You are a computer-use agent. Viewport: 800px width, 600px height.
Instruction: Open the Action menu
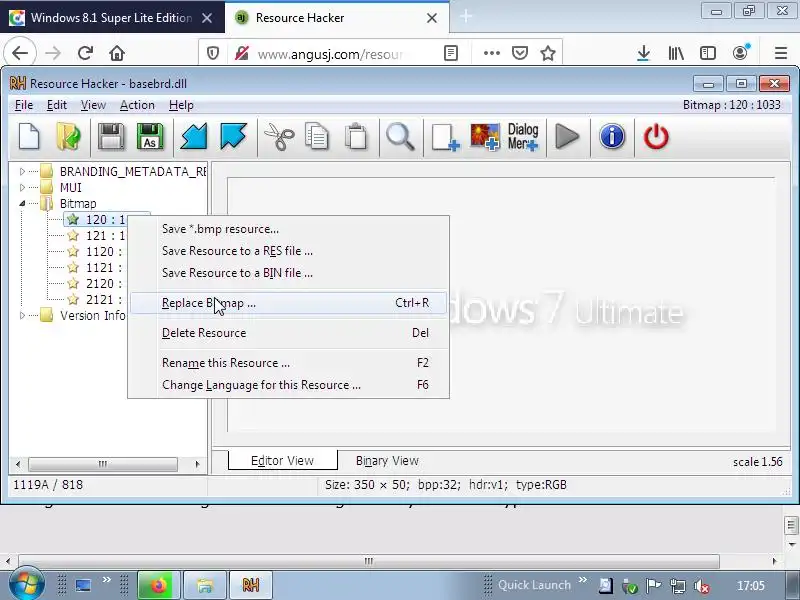click(x=137, y=105)
